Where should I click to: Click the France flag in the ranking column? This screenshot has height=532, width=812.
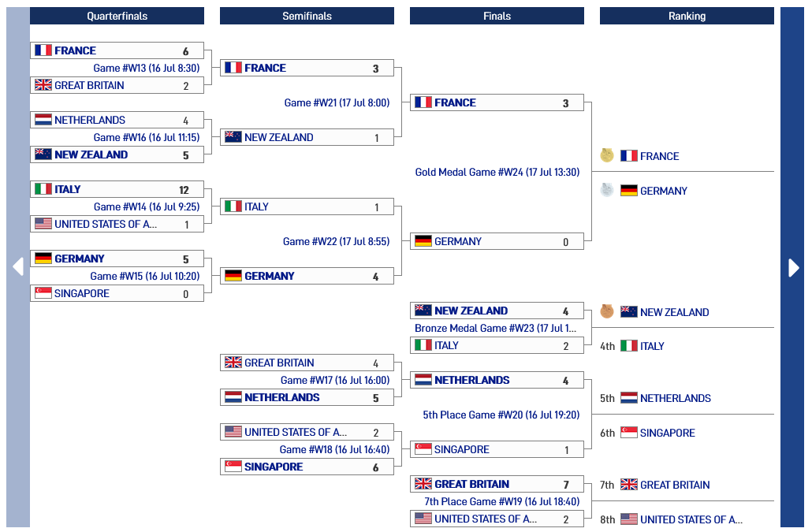tap(628, 156)
